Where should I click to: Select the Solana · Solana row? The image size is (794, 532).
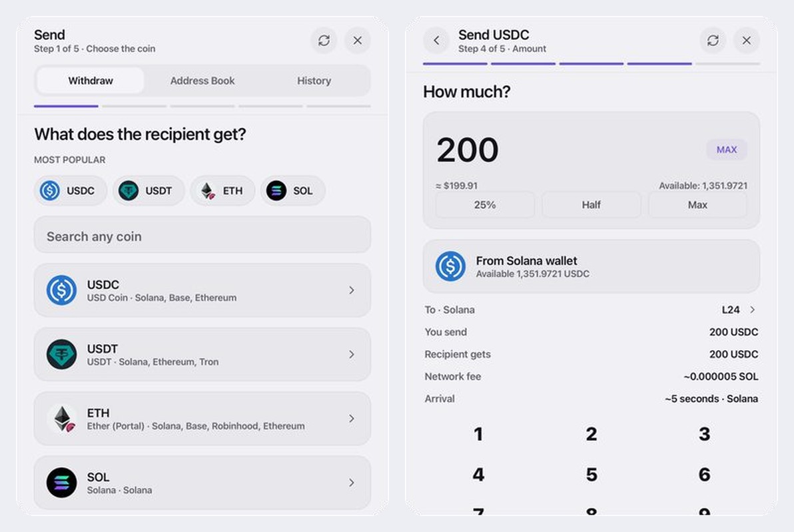click(202, 482)
